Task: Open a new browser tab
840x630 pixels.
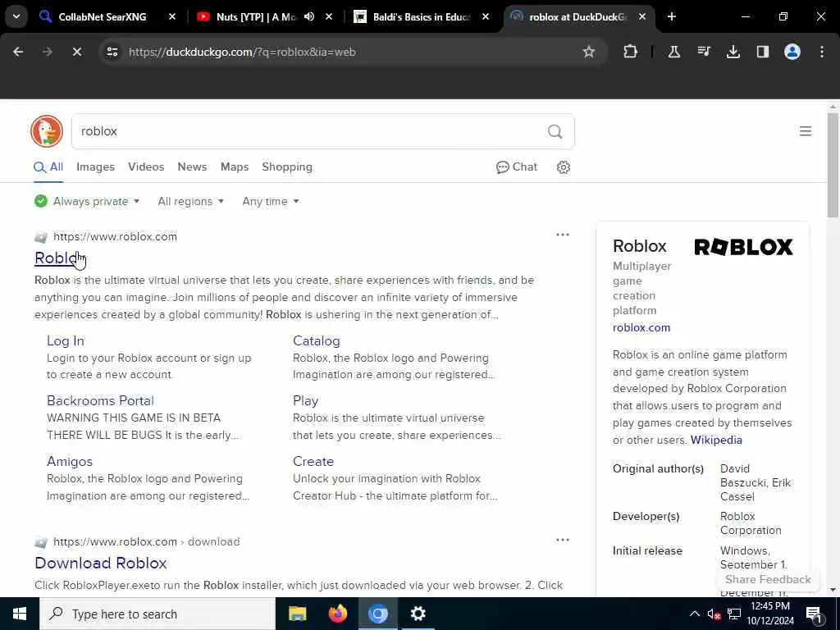Action: [x=672, y=16]
